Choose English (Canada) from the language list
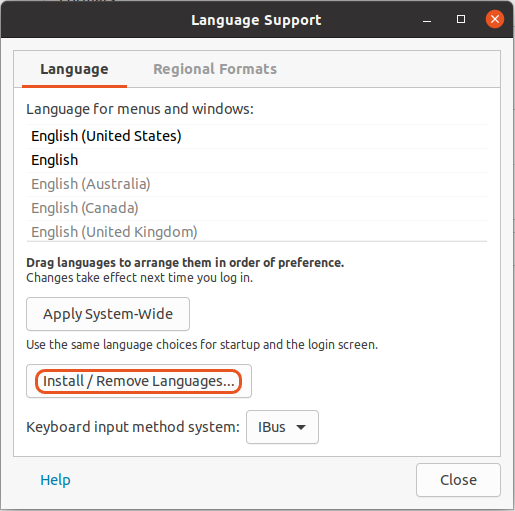This screenshot has width=515, height=511. (x=257, y=208)
